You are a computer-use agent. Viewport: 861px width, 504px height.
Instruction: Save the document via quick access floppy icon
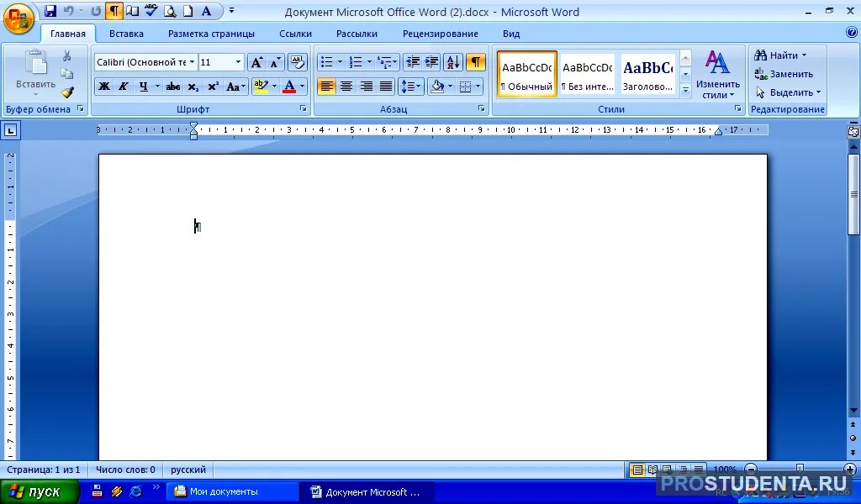[50, 11]
